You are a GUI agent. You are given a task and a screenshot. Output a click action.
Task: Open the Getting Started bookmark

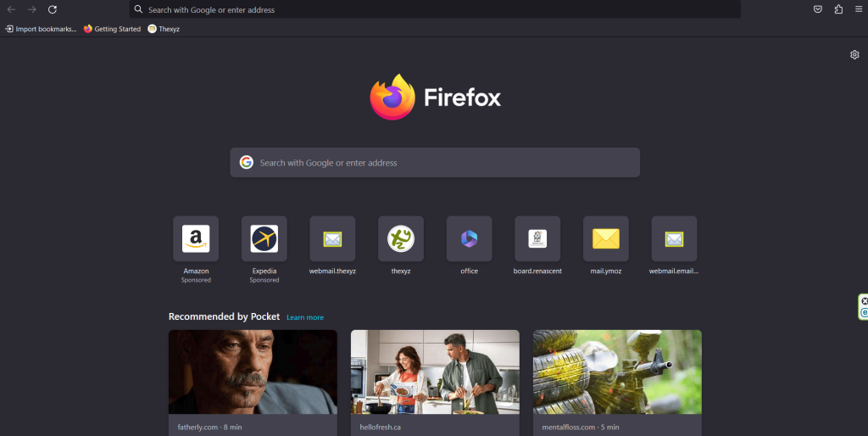tap(113, 29)
